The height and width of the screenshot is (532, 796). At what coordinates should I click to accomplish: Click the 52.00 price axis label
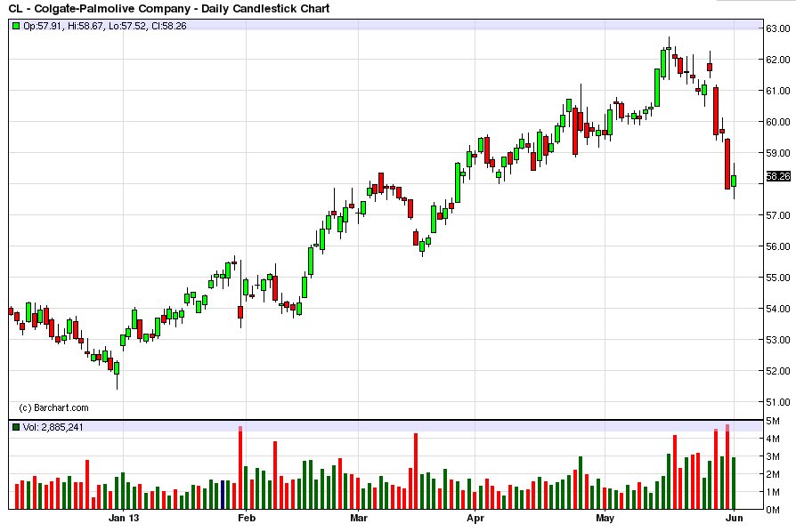777,371
